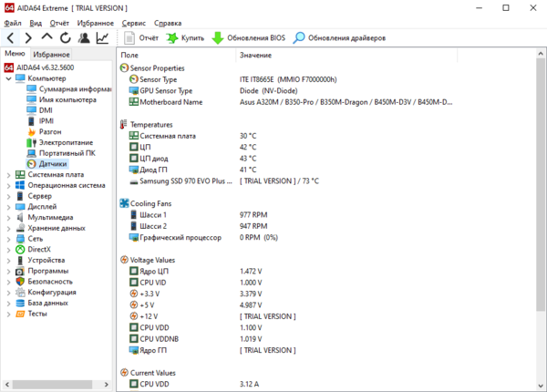Screen dimensions: 547x392
Task: Expand the Сервер tree node
Action: coord(9,196)
